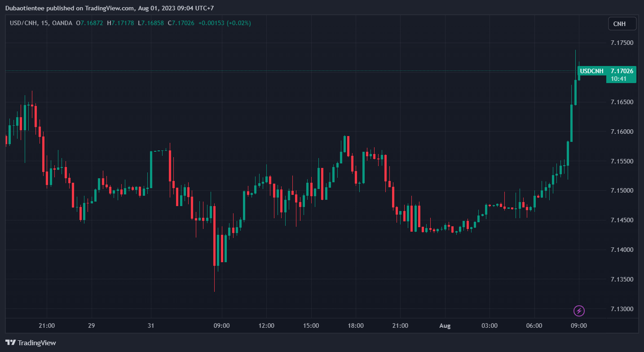Click the green USDCNH price label
The height and width of the screenshot is (352, 644).
[591, 71]
